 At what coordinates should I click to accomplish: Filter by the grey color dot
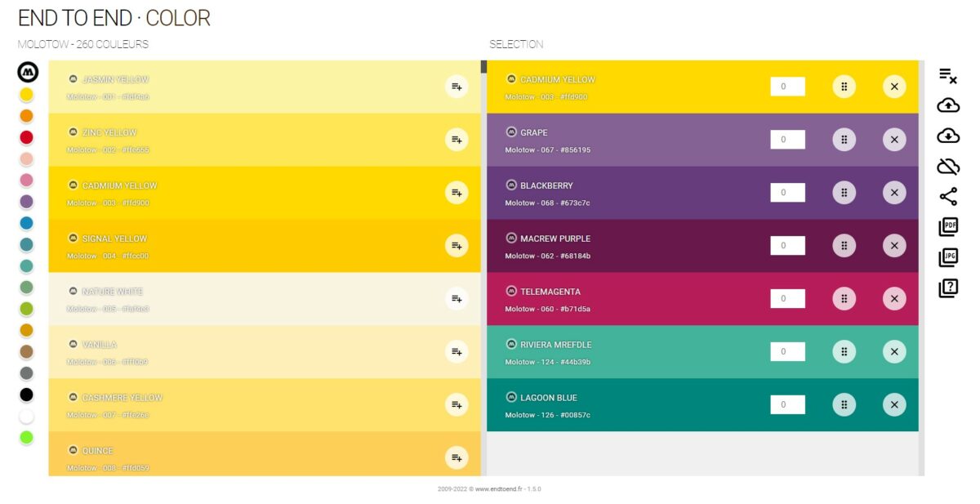coord(26,373)
